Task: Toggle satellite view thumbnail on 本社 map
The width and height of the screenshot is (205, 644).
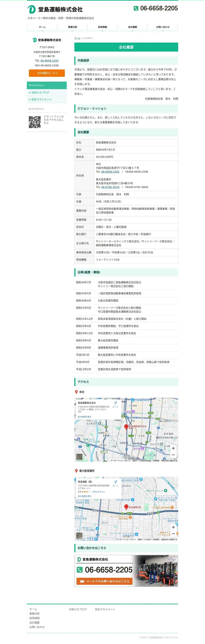Action: tap(79, 457)
